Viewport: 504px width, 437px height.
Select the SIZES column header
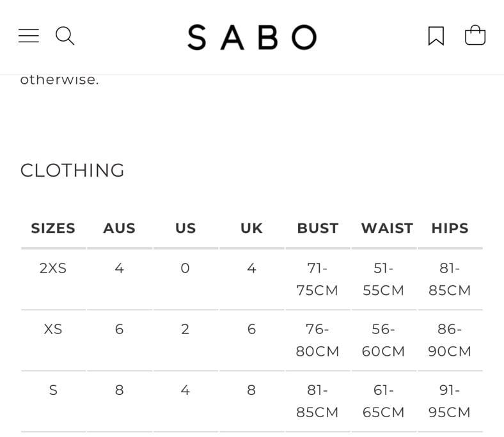(53, 228)
